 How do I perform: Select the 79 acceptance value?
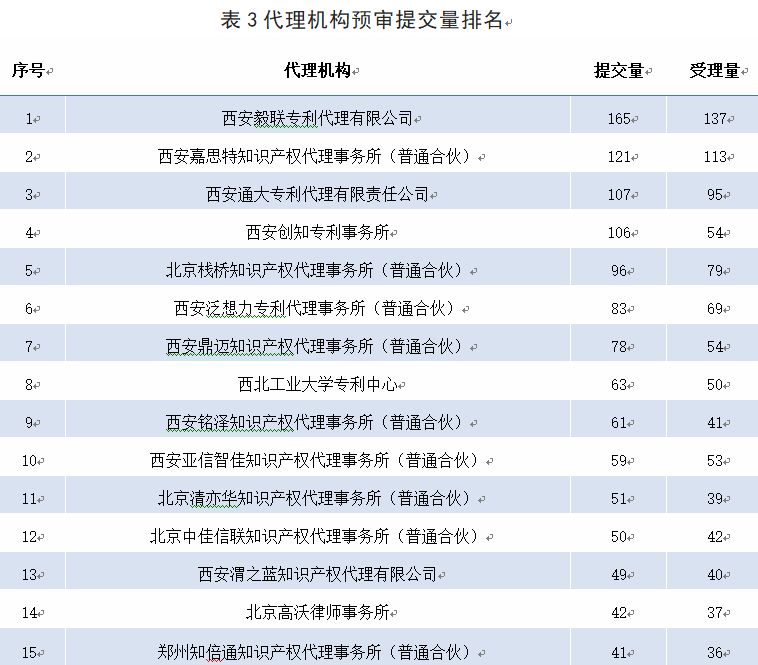pyautogui.click(x=715, y=270)
